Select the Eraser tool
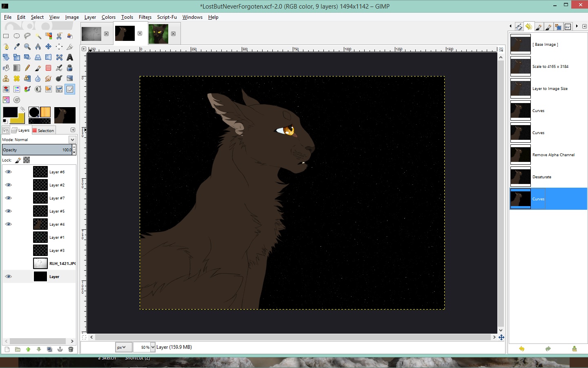This screenshot has height=368, width=588. coord(49,68)
